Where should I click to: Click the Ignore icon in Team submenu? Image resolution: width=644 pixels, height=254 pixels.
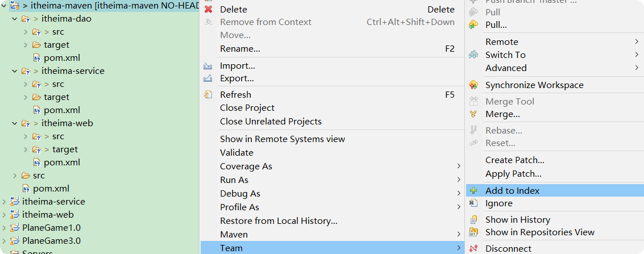(473, 203)
